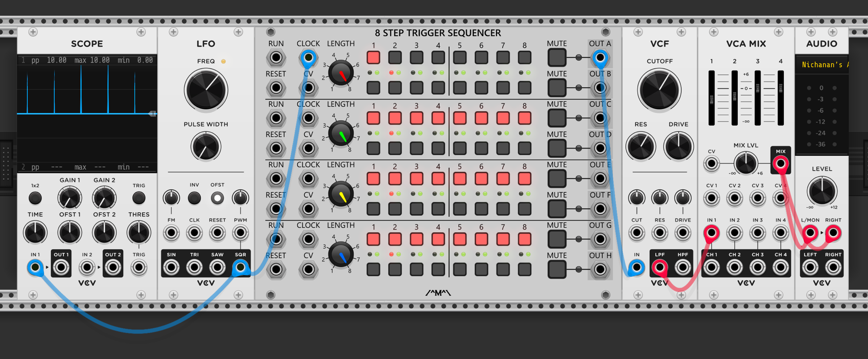Click the VCF RES knob
The height and width of the screenshot is (359, 868).
click(641, 147)
